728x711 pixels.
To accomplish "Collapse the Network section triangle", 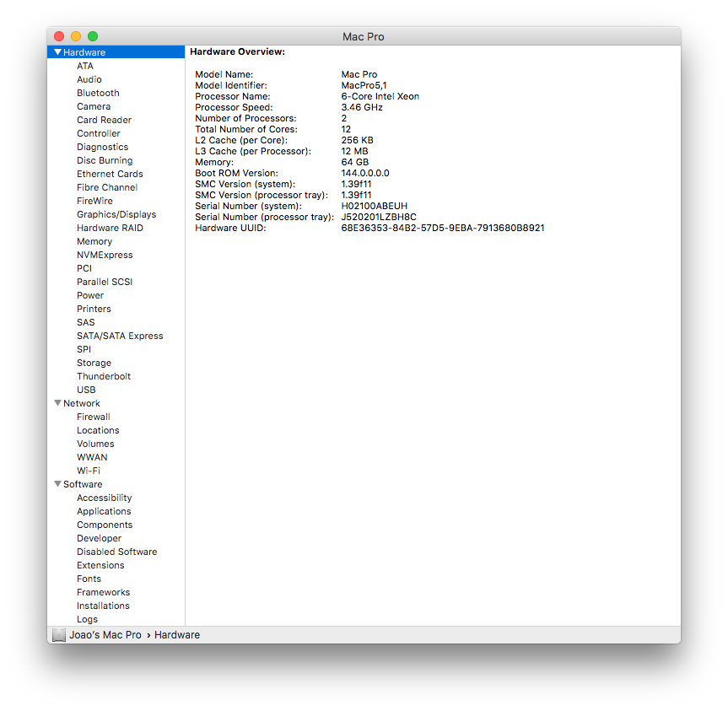I will (58, 403).
